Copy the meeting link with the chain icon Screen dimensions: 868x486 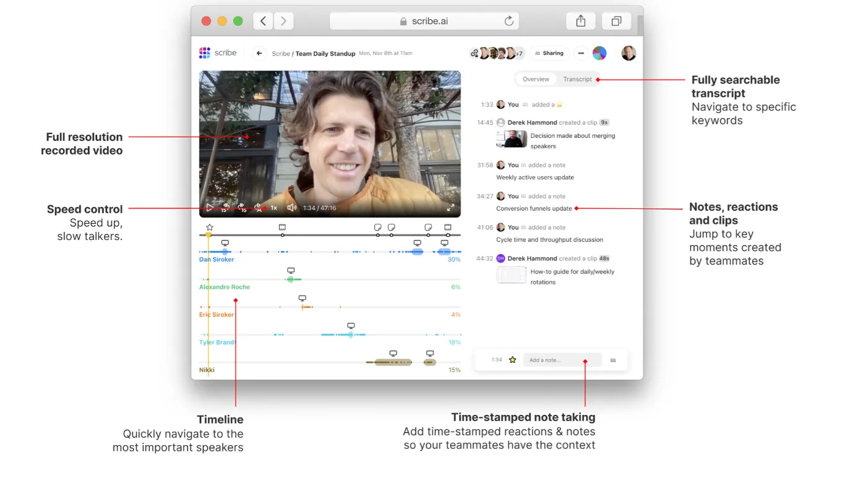(x=475, y=53)
